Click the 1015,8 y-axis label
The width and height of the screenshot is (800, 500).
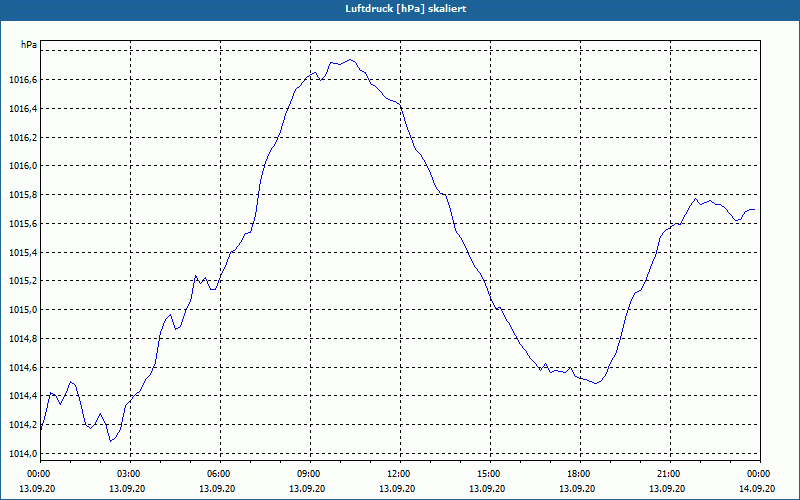22,195
